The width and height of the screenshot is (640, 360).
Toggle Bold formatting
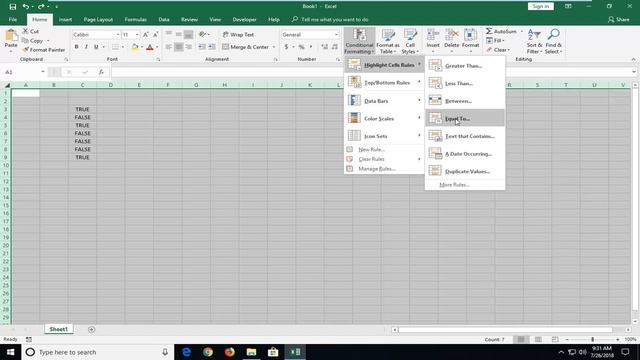coord(76,47)
